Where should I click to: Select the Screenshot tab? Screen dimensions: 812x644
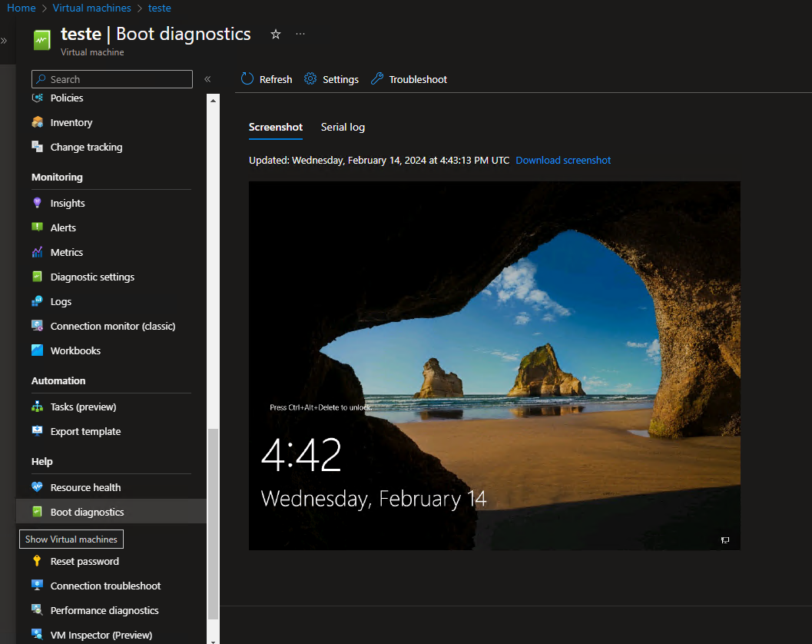tap(276, 127)
